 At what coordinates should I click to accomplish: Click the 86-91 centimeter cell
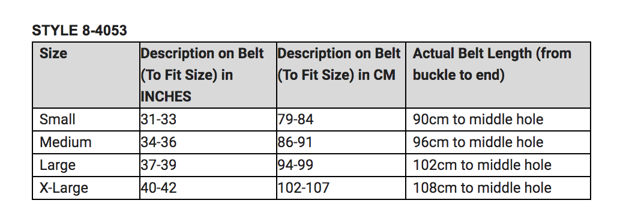coord(342,142)
